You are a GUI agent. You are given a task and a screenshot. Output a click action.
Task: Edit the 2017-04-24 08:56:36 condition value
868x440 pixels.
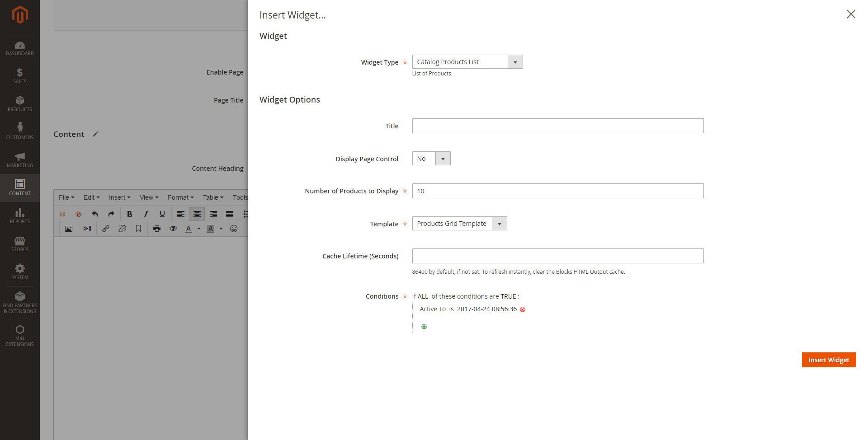point(487,309)
